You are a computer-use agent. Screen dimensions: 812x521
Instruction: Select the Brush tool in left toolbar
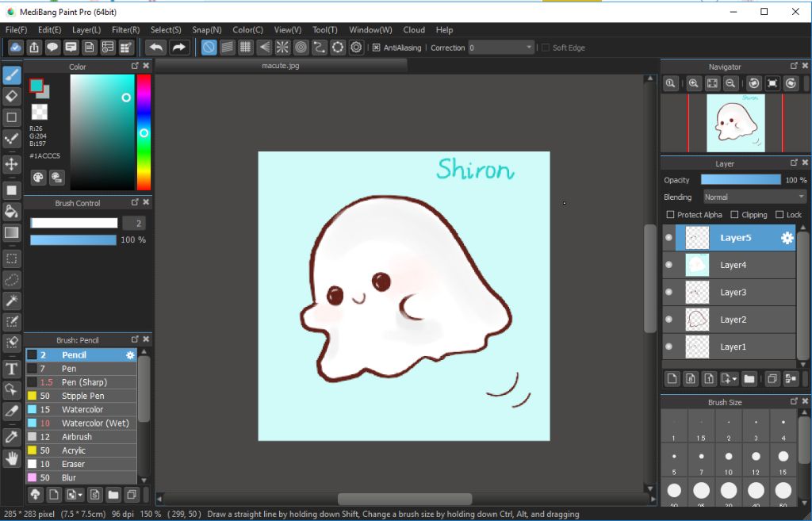click(12, 75)
